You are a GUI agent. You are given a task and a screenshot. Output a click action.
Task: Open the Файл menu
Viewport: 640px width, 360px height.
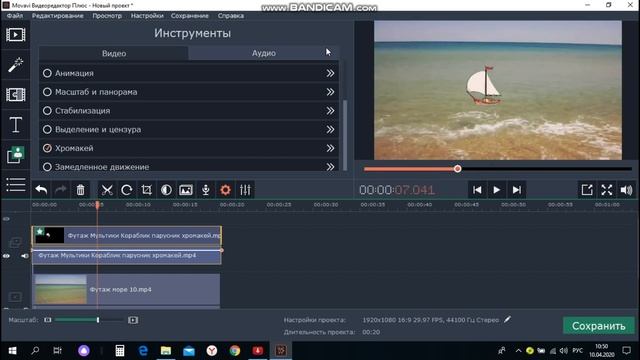15,16
